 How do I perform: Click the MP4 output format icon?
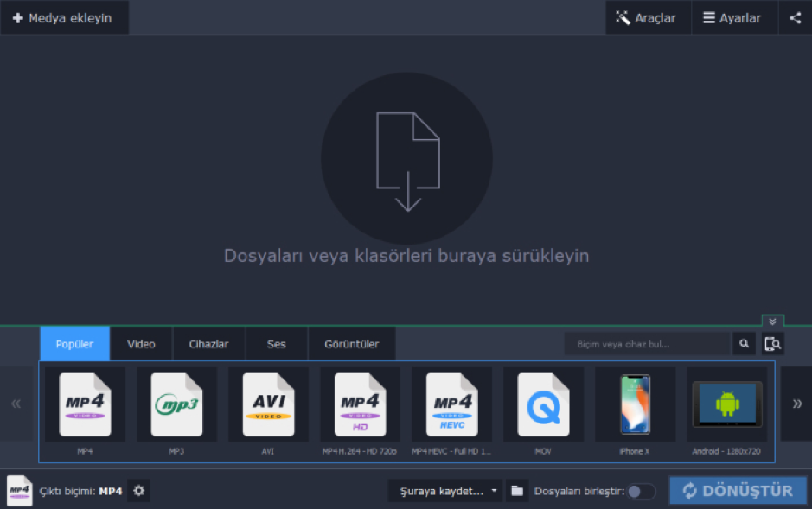[19, 490]
